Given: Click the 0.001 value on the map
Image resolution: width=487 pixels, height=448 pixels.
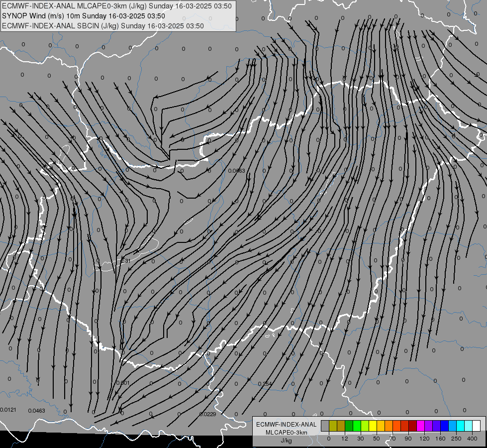Looking at the screenshot, I should [123, 383].
